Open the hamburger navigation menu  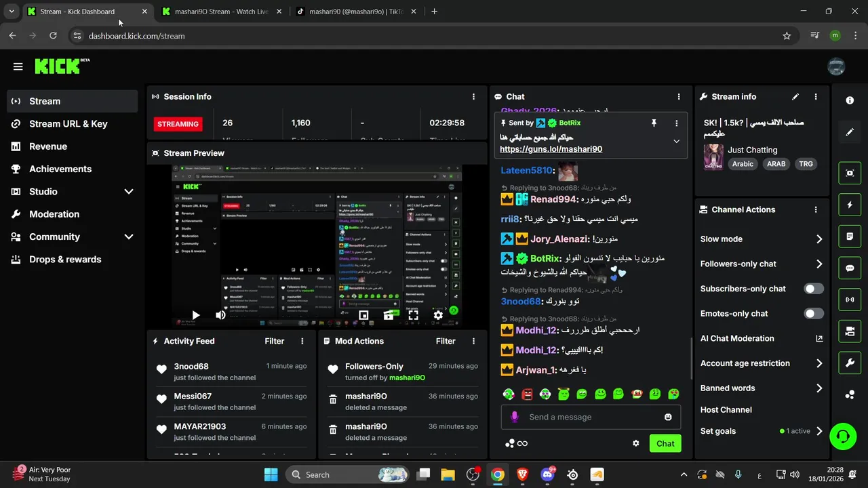point(18,66)
